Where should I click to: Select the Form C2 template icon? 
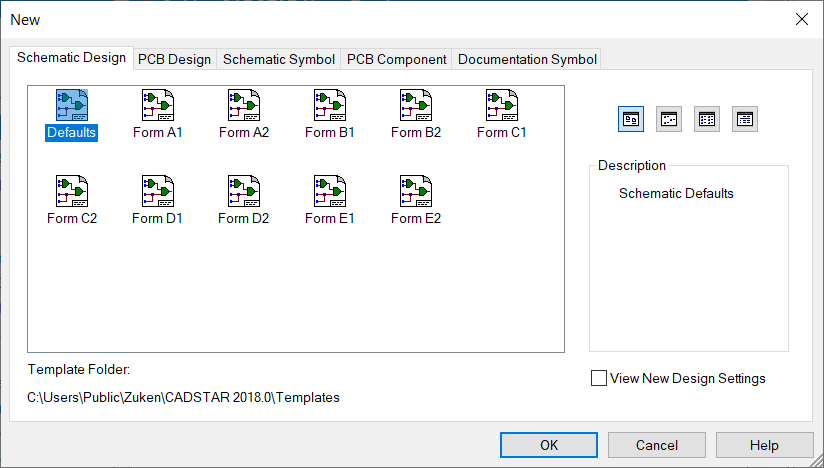pos(72,191)
